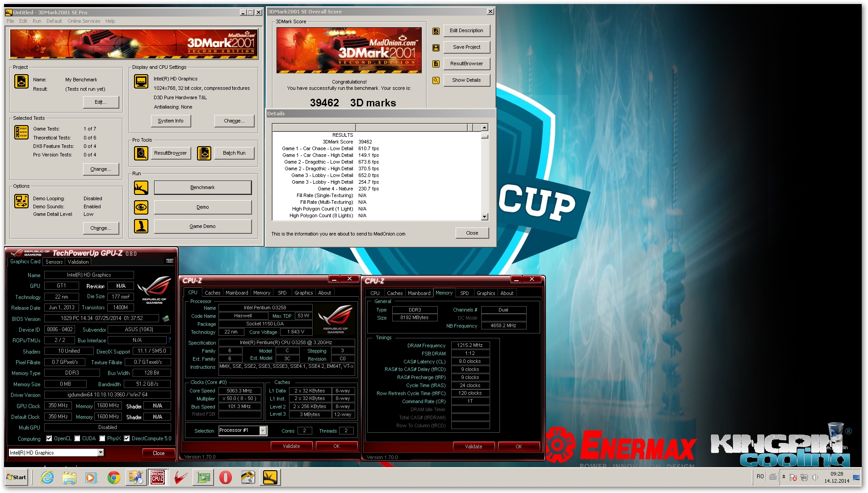Click the Show Details button
The image size is (868, 493).
[467, 80]
